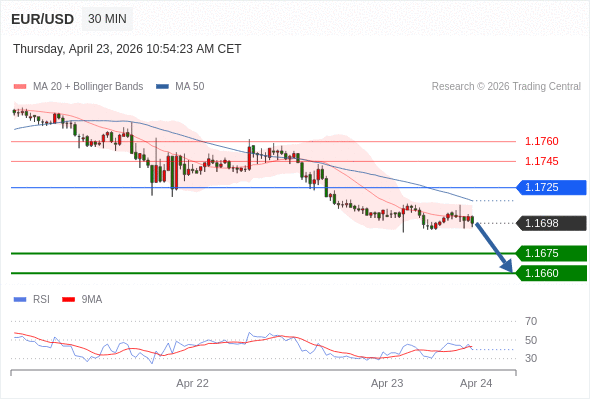
Task: Click the green 1.1675 support tag
Action: pos(551,253)
